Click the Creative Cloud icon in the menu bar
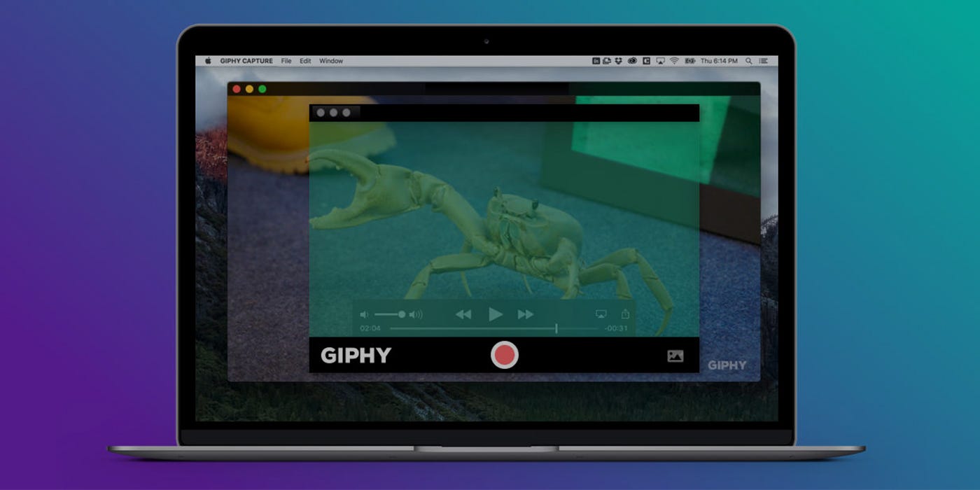The height and width of the screenshot is (490, 980). coord(632,61)
